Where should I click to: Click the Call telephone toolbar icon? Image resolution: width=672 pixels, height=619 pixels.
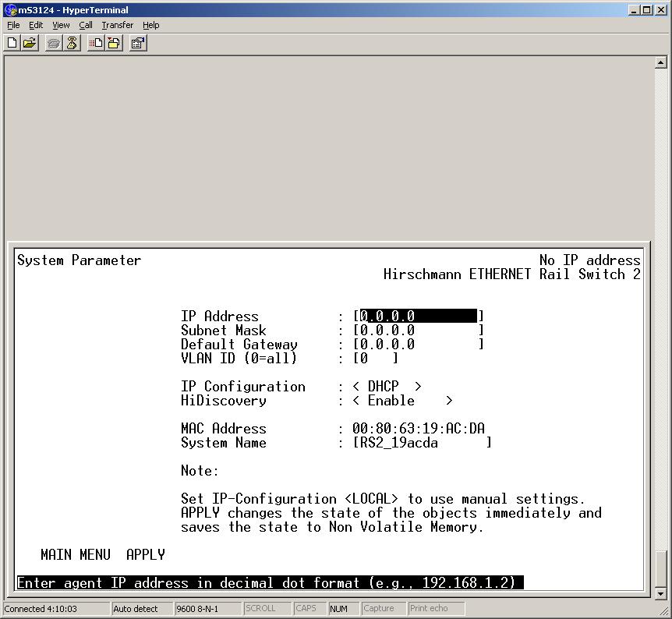point(54,44)
